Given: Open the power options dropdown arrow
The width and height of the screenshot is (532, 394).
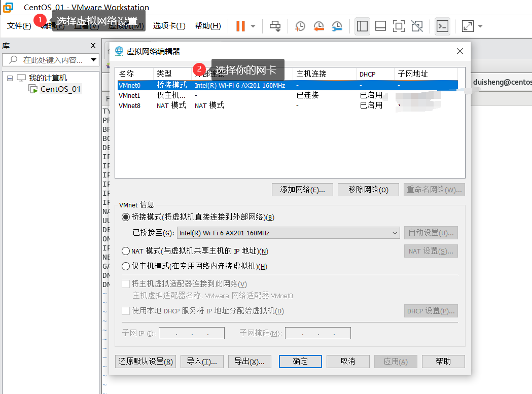Looking at the screenshot, I should pos(253,26).
